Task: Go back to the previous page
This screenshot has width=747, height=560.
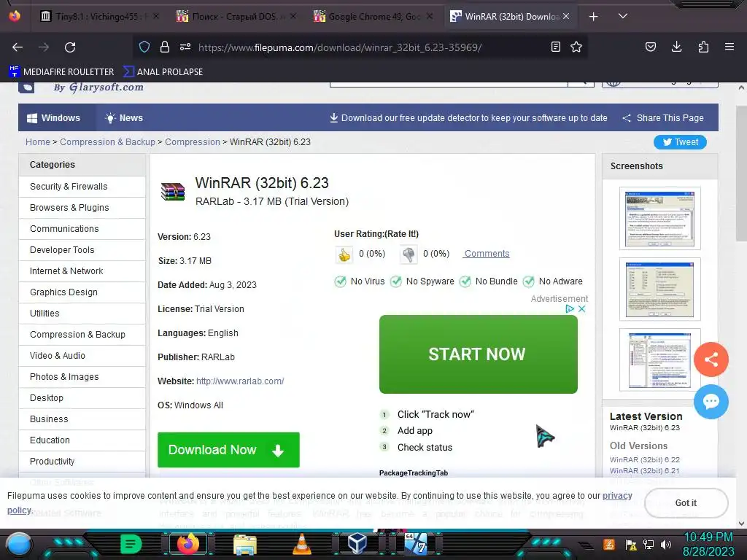Action: (18, 47)
